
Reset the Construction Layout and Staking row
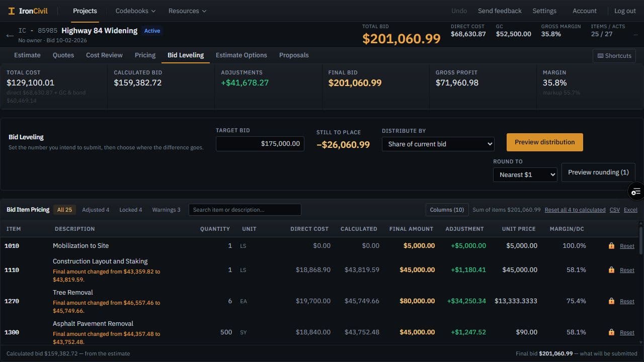coord(627,270)
